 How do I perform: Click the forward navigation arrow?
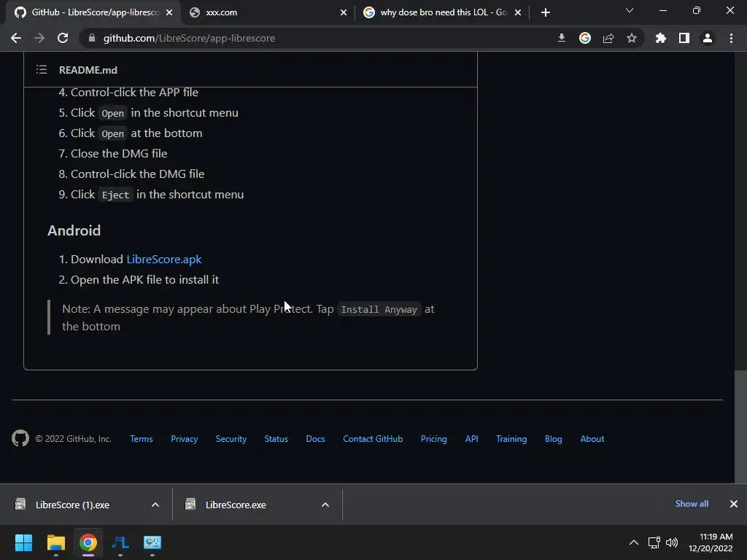pos(39,38)
